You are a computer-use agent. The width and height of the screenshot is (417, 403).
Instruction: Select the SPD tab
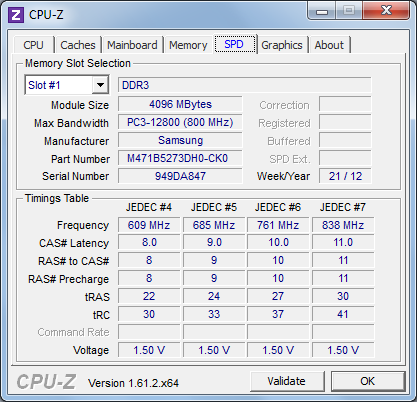pos(235,44)
